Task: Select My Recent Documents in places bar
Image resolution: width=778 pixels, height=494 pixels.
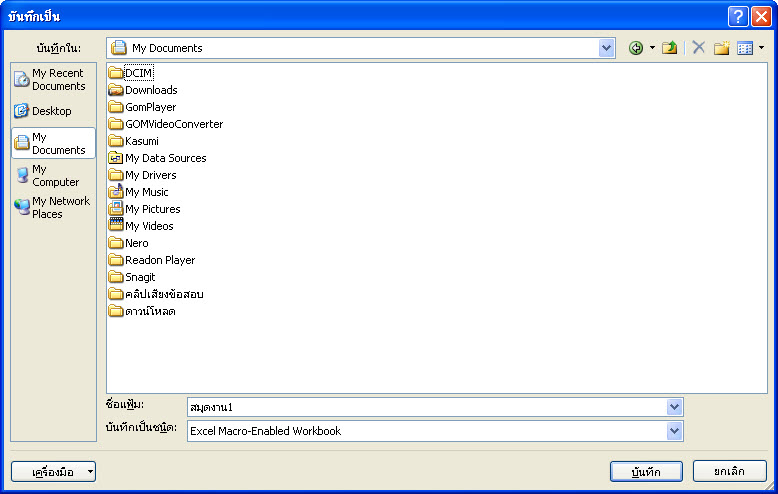Action: click(53, 80)
